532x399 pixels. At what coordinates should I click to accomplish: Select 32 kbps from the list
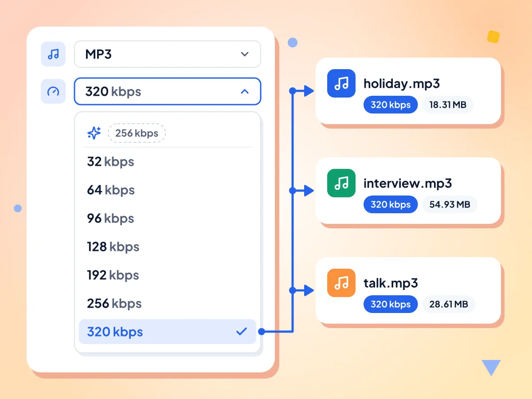click(x=168, y=161)
